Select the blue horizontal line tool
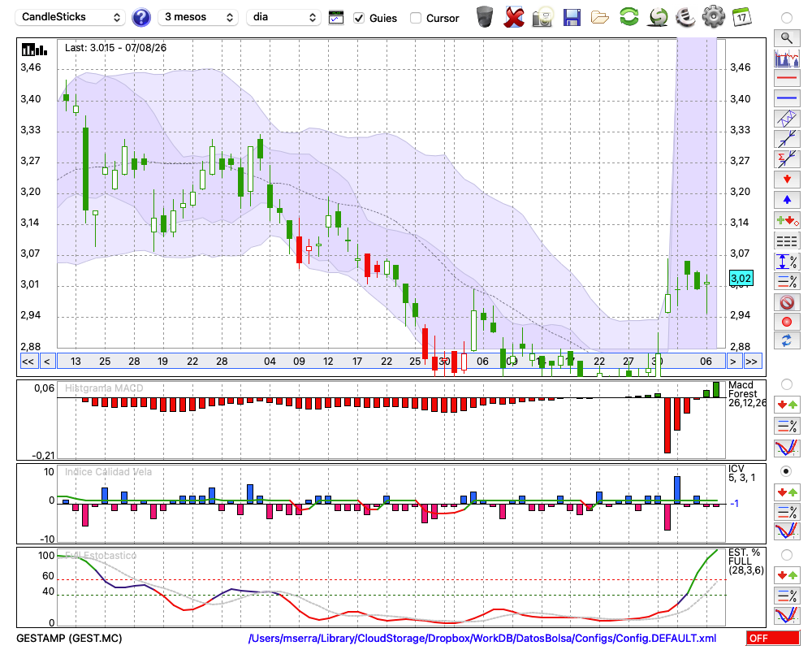812x650 pixels. pos(787,98)
